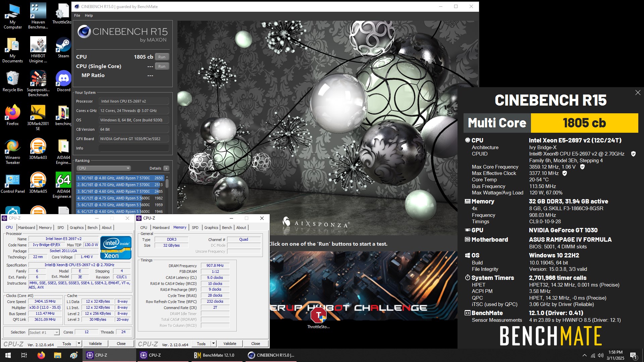The image size is (644, 362).
Task: Click Validate in right CPU-Z window
Action: [230, 344]
